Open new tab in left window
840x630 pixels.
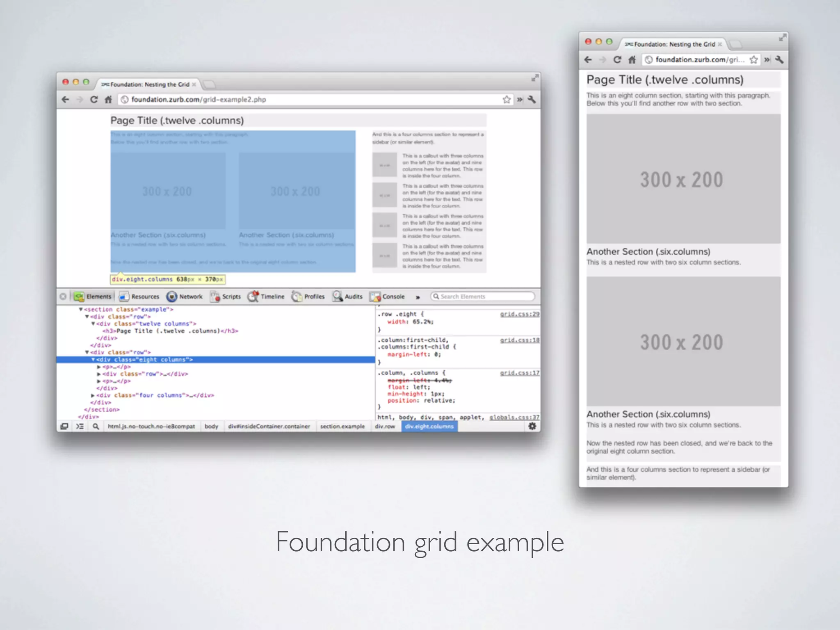click(210, 84)
